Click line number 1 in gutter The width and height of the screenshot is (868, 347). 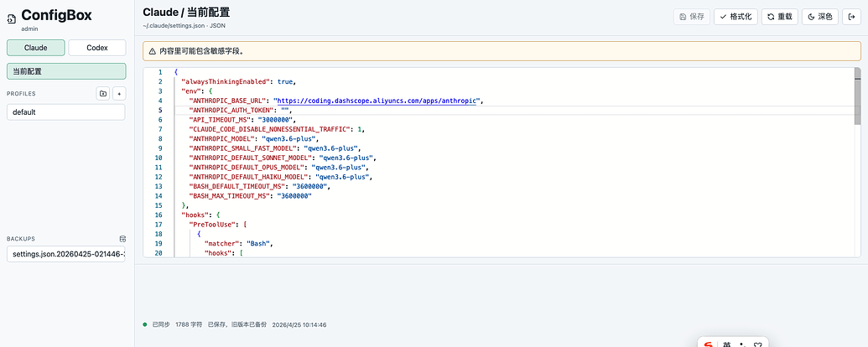(160, 72)
